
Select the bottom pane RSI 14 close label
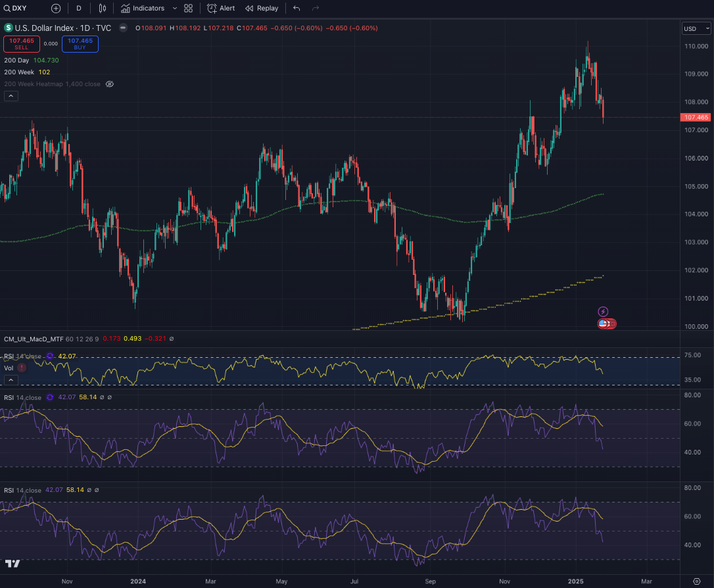click(x=23, y=490)
